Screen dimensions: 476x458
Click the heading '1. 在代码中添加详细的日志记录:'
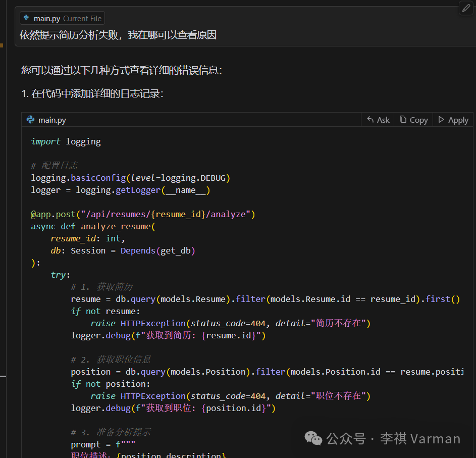(x=92, y=94)
